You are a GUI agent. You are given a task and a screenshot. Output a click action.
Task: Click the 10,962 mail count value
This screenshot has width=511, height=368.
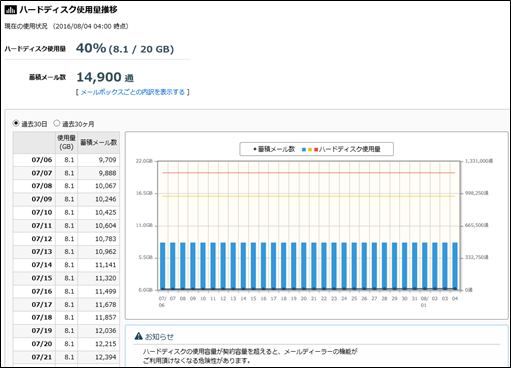pos(106,252)
